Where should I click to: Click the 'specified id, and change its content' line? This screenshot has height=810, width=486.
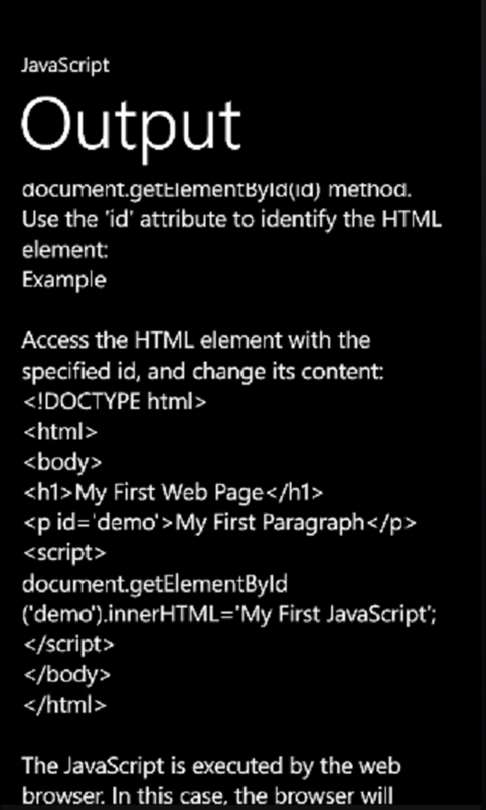point(202,371)
